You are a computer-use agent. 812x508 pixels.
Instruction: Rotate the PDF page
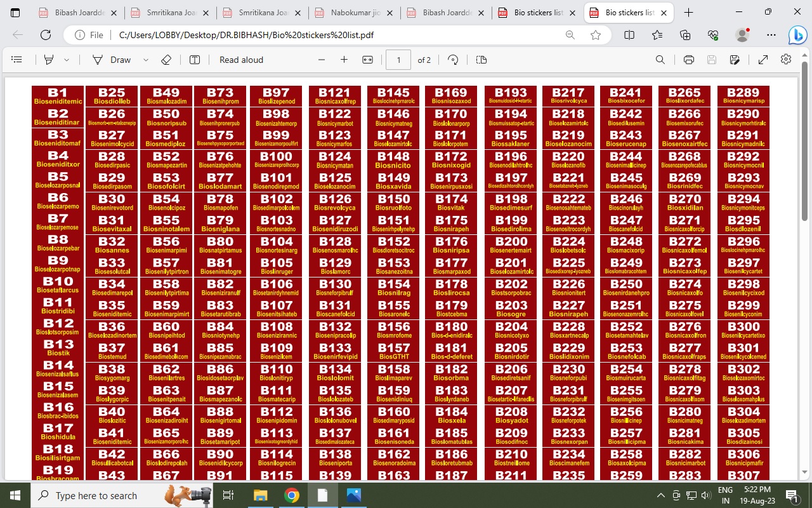(x=453, y=60)
